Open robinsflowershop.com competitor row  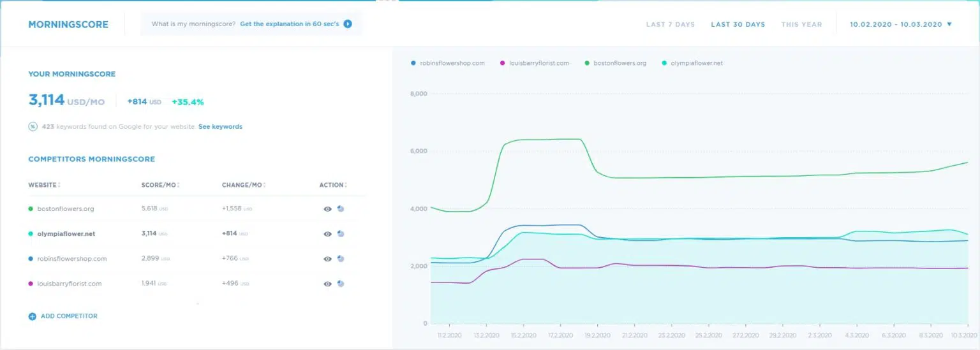coord(197,259)
